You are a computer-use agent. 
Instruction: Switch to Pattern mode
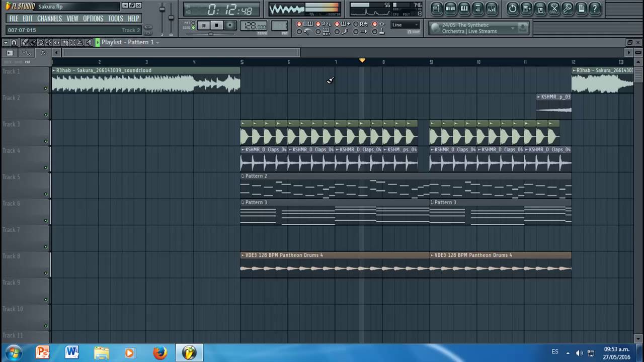[x=193, y=23]
